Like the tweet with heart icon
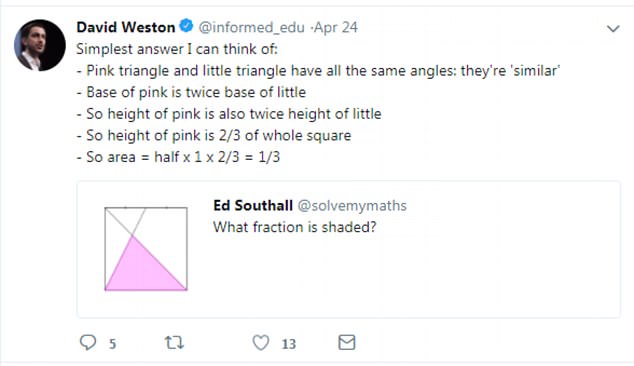This screenshot has width=634, height=366. point(261,343)
